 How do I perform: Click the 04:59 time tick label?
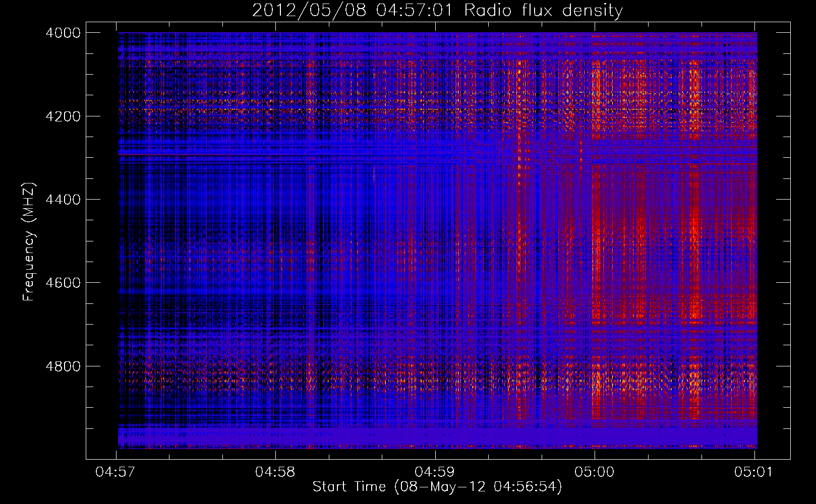pos(435,472)
